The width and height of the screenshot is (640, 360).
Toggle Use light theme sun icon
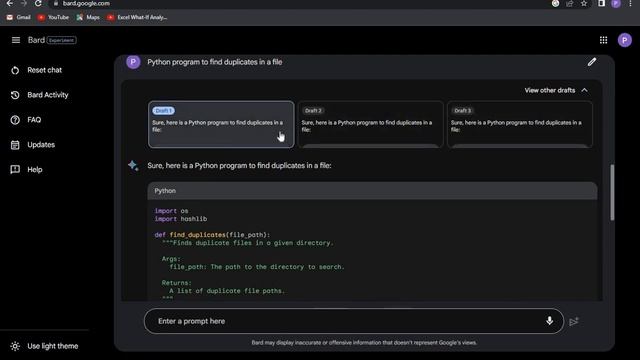tap(15, 346)
